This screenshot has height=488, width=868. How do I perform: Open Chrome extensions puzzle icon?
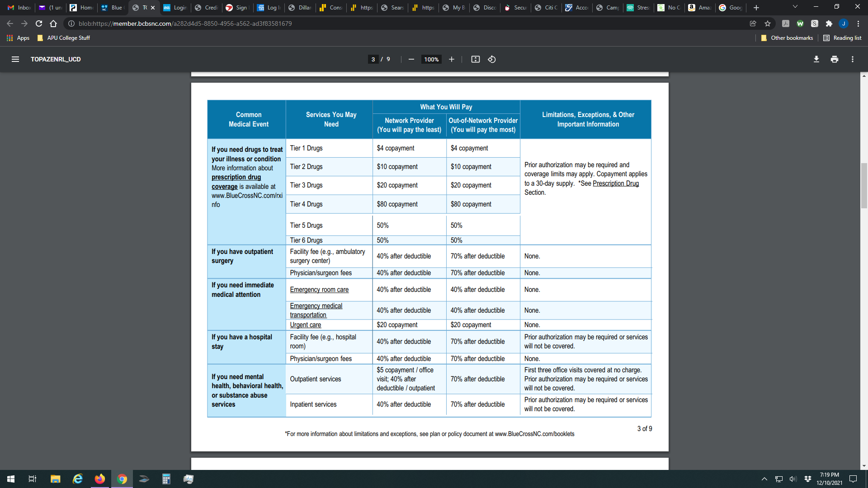pos(829,23)
